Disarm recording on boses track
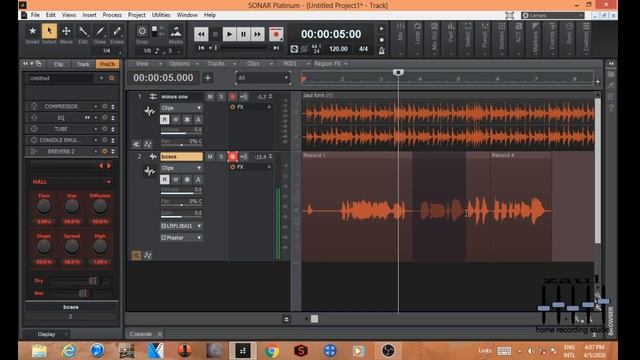This screenshot has width=640, height=360. (232, 157)
